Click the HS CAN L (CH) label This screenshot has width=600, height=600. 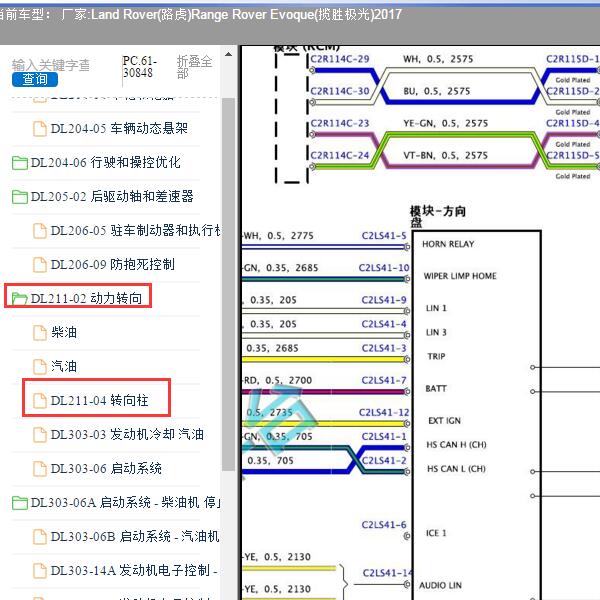coord(456,469)
